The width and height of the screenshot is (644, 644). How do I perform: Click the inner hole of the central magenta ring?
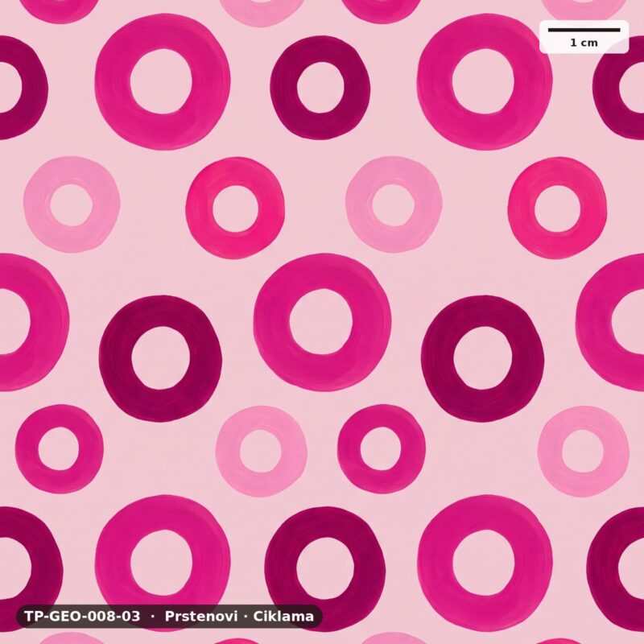(x=321, y=321)
